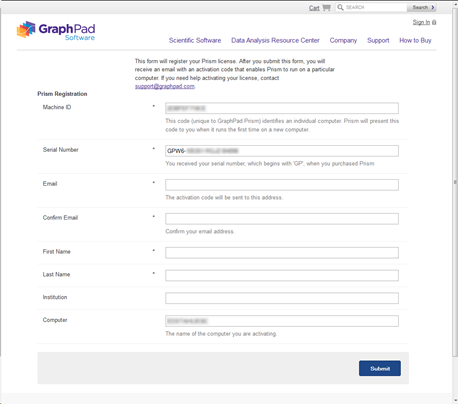Submit the registration form

[380, 368]
